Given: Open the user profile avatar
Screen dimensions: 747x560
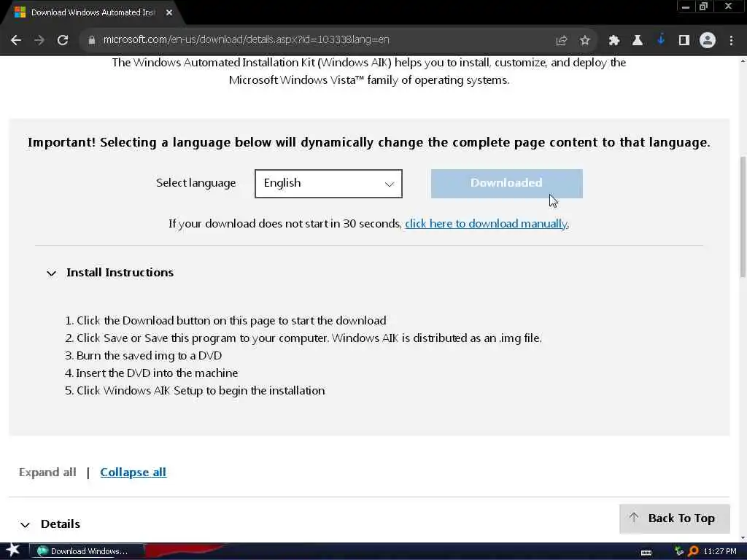Looking at the screenshot, I should pos(708,41).
